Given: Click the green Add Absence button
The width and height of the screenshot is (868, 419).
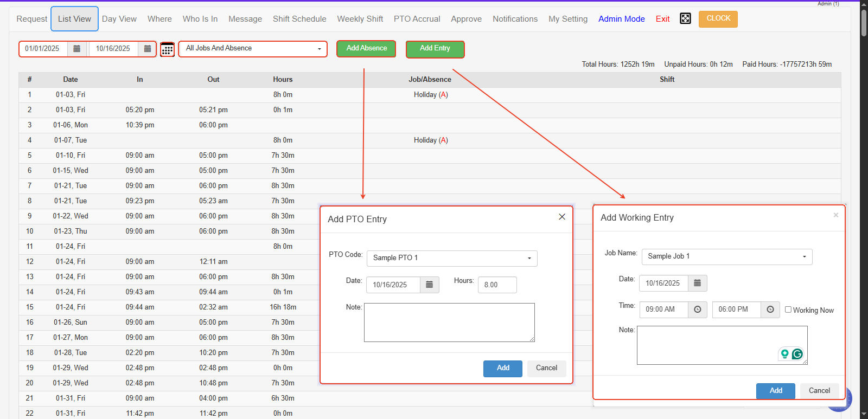Looking at the screenshot, I should 366,48.
